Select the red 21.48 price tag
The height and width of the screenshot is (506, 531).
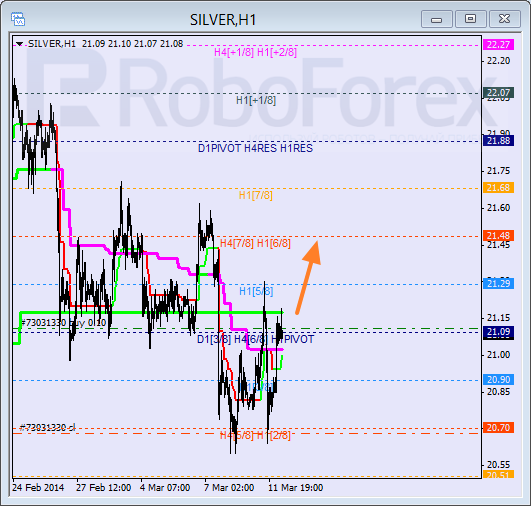tap(498, 235)
